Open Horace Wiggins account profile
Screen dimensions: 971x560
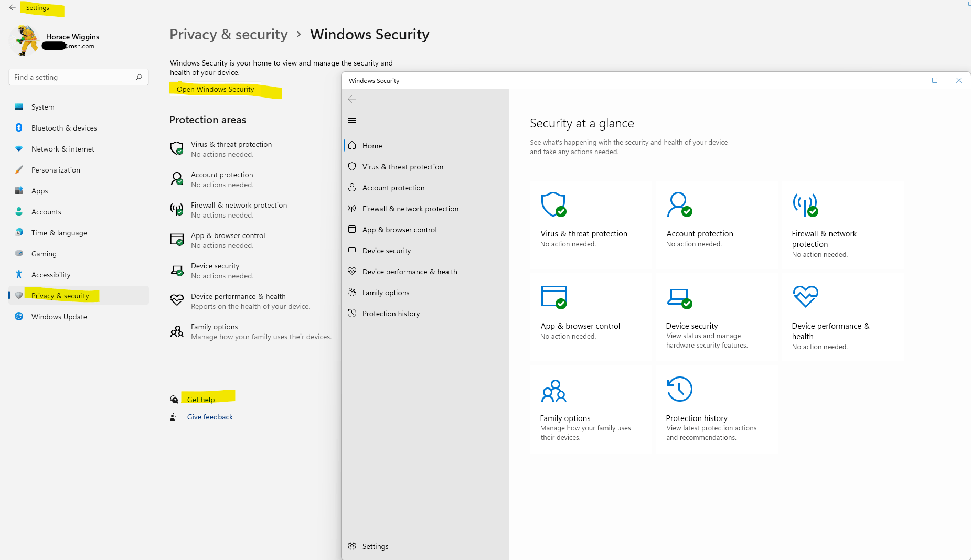[55, 40]
